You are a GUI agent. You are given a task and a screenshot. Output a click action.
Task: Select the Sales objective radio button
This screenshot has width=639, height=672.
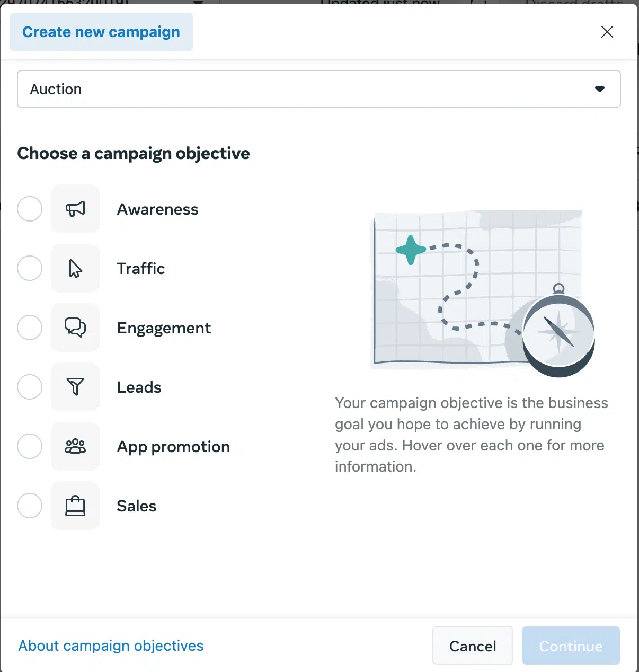tap(30, 506)
